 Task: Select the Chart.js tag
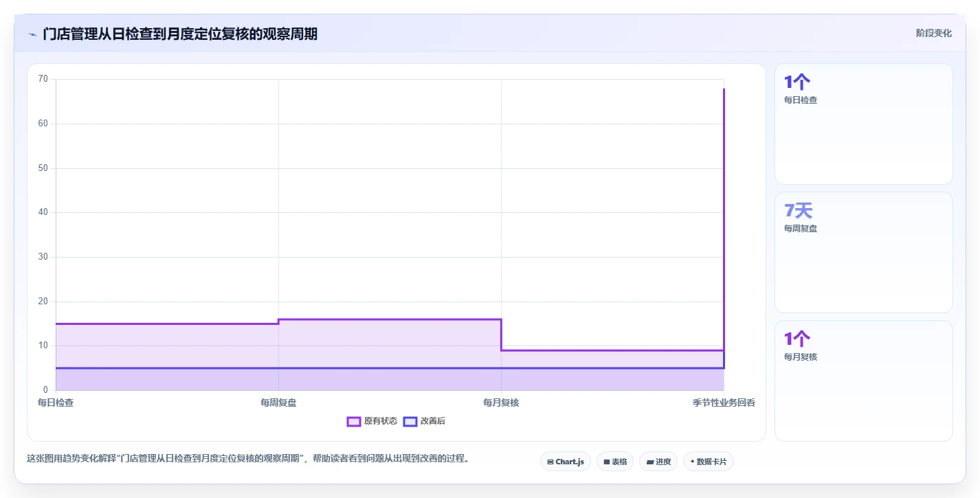point(565,462)
